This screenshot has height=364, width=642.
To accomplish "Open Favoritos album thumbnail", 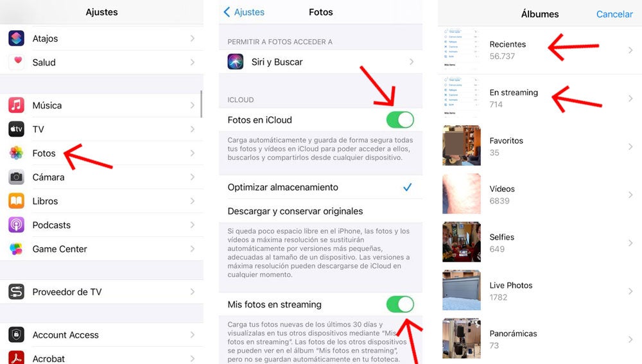I will click(462, 145).
